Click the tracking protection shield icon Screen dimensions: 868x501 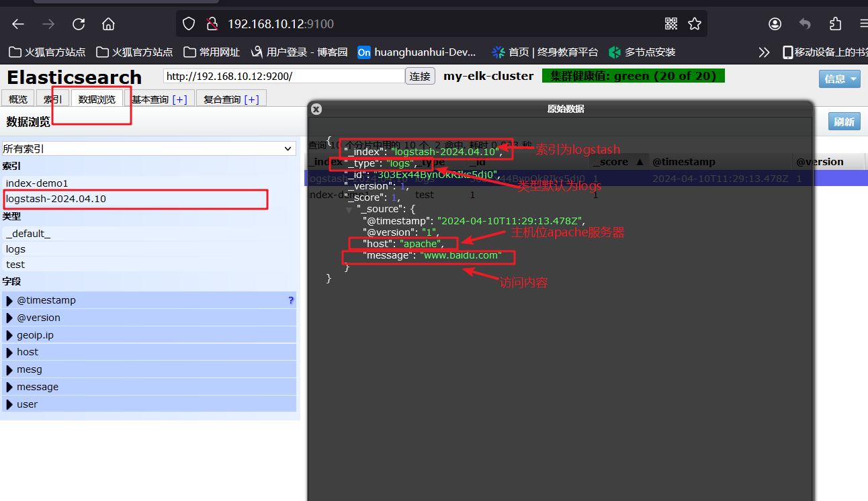tap(189, 24)
